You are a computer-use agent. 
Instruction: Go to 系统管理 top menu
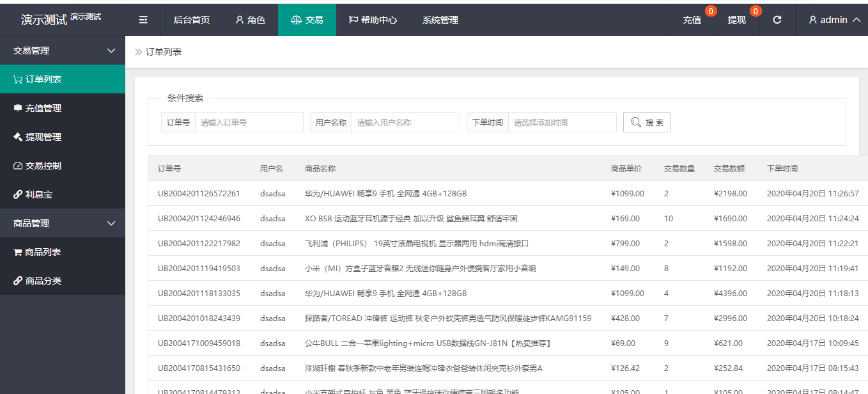coord(440,20)
